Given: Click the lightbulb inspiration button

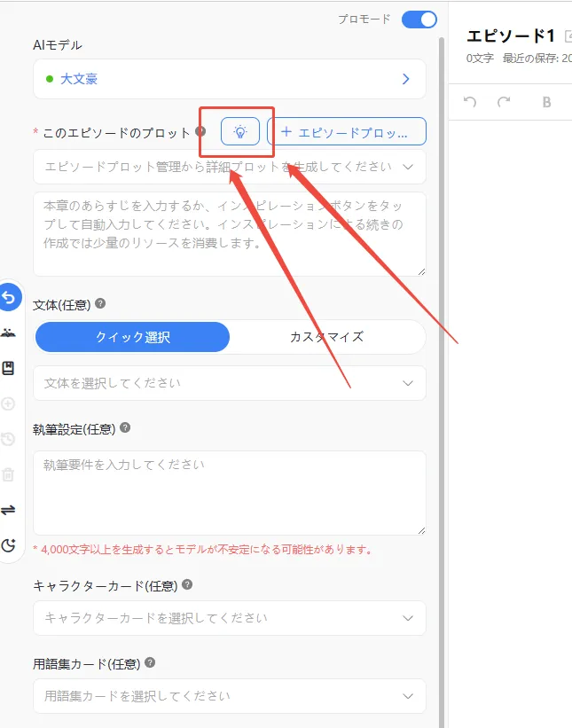Looking at the screenshot, I should point(240,131).
